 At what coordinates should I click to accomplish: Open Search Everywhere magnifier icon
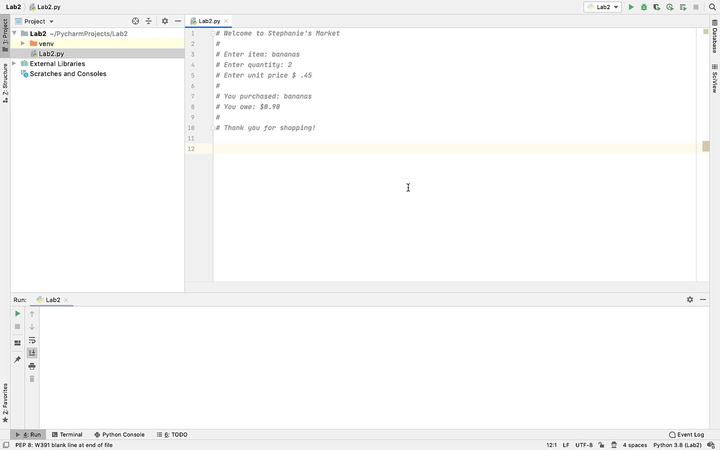coord(713,7)
